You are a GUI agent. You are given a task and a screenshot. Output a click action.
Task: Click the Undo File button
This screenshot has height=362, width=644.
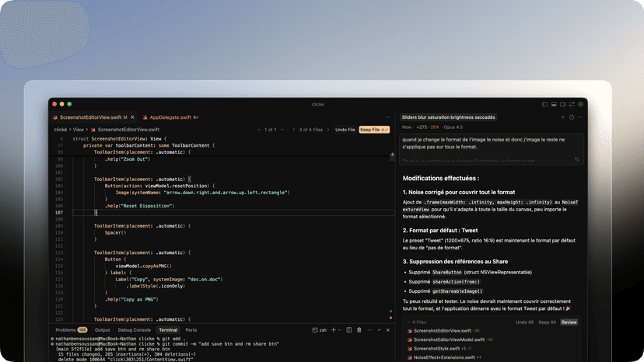[x=345, y=130]
